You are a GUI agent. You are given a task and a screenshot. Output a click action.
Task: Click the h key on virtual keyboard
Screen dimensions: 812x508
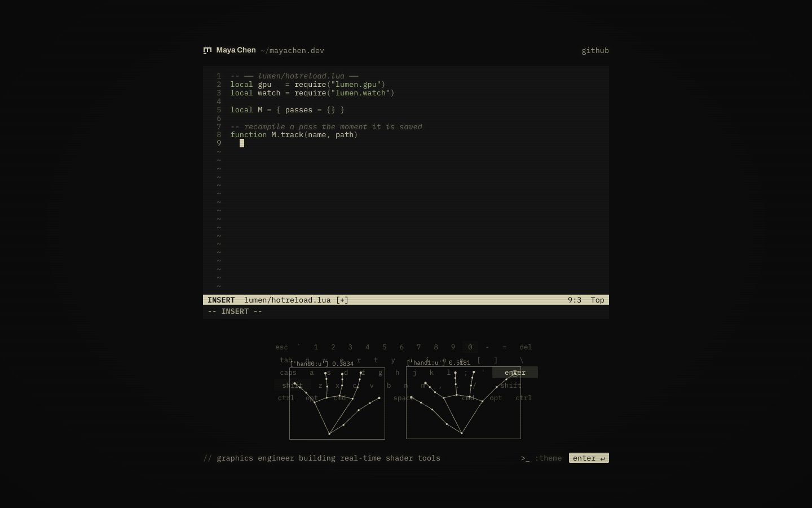click(x=397, y=373)
